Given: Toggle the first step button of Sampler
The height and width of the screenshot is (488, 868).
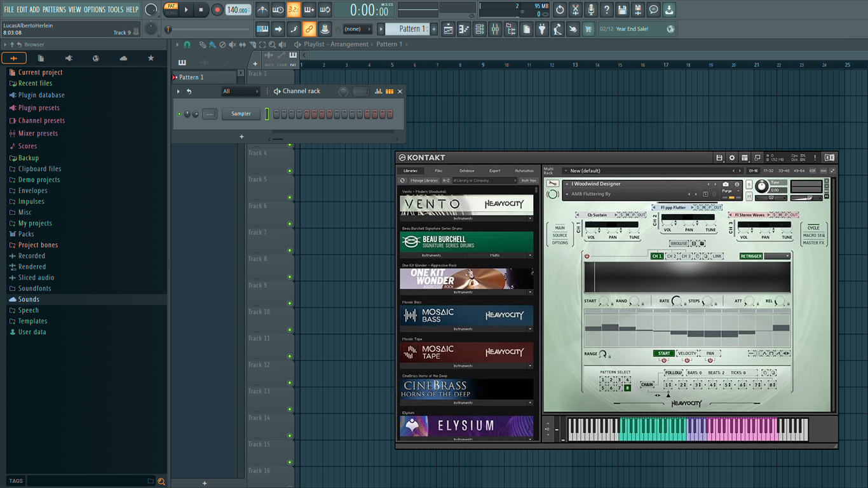Looking at the screenshot, I should coord(276,114).
